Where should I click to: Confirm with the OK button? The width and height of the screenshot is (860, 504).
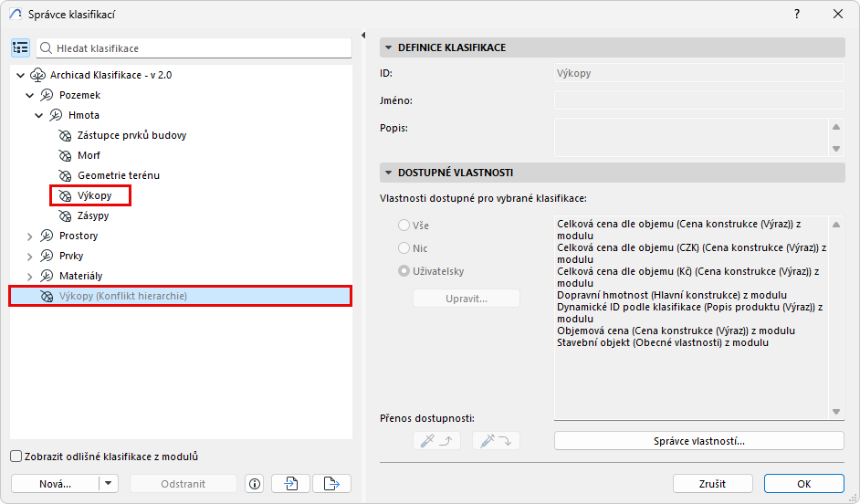tap(804, 484)
